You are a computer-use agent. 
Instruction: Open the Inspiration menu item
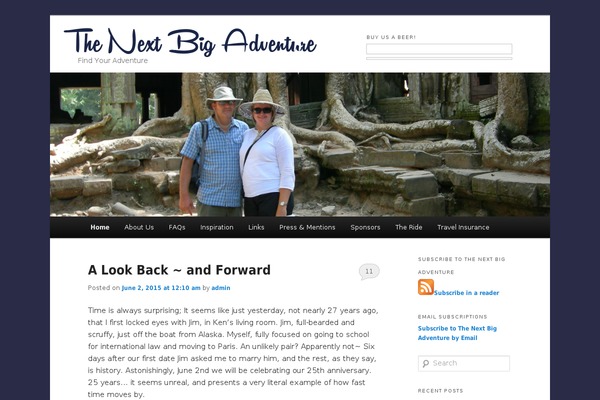(x=217, y=227)
